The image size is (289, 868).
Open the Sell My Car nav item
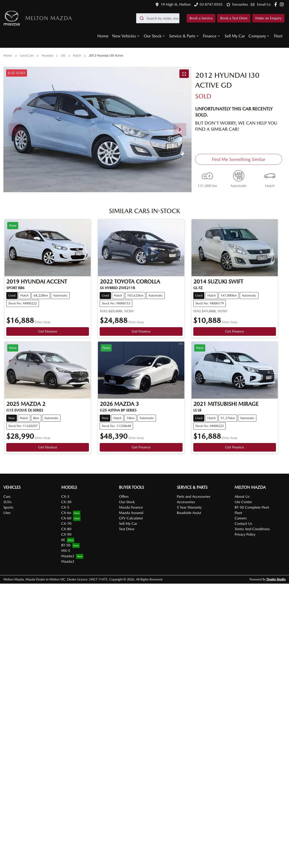coord(235,36)
